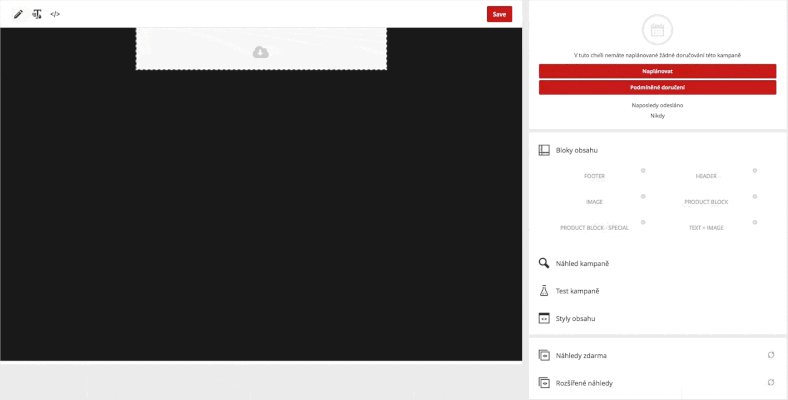Click the flask icon for Test kampaně
Screen dimensions: 788x400
click(544, 291)
